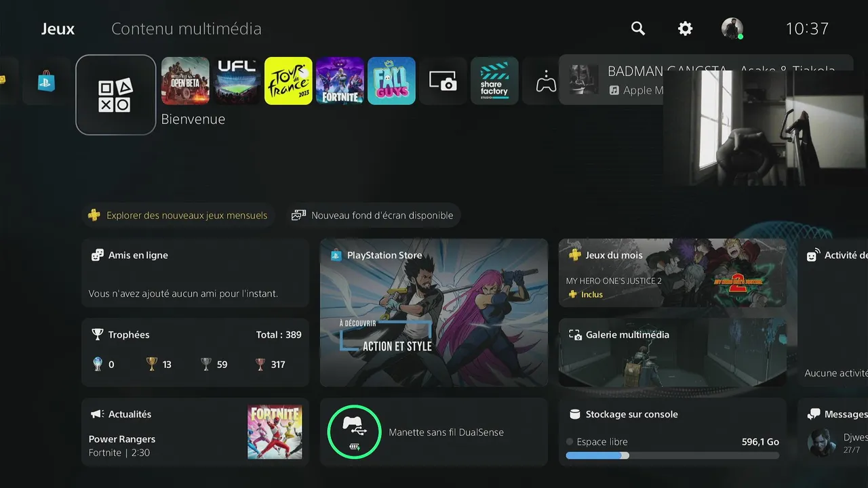Open the Messages card

pos(833,432)
